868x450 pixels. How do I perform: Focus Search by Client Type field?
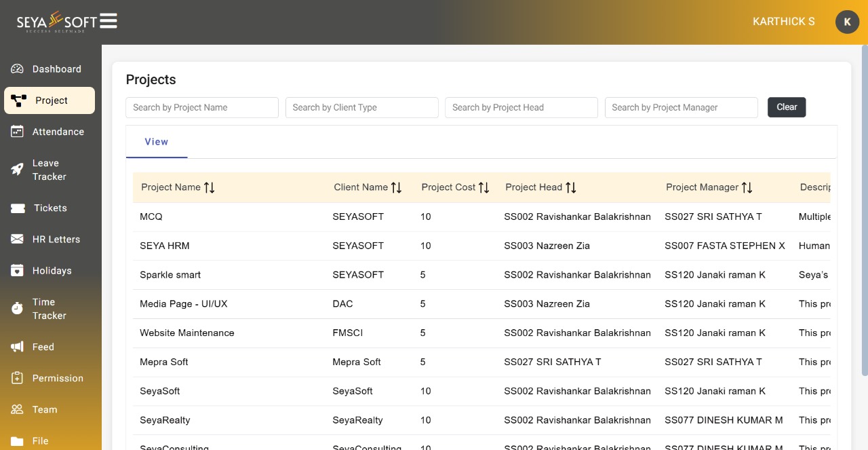pyautogui.click(x=362, y=107)
